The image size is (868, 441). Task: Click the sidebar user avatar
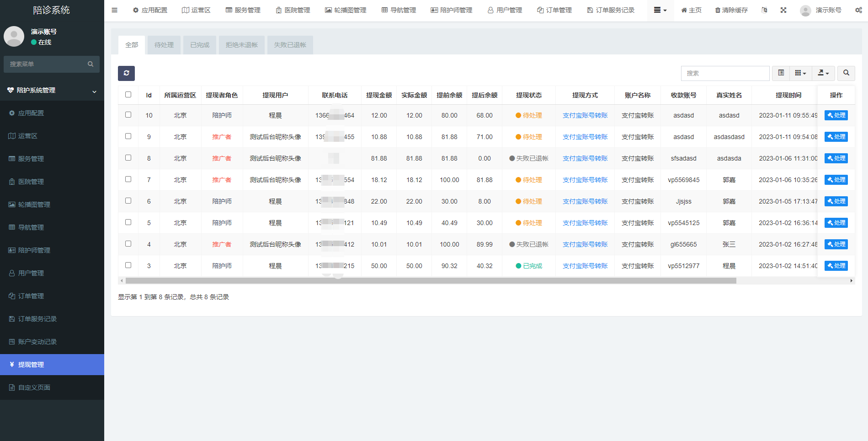point(14,36)
